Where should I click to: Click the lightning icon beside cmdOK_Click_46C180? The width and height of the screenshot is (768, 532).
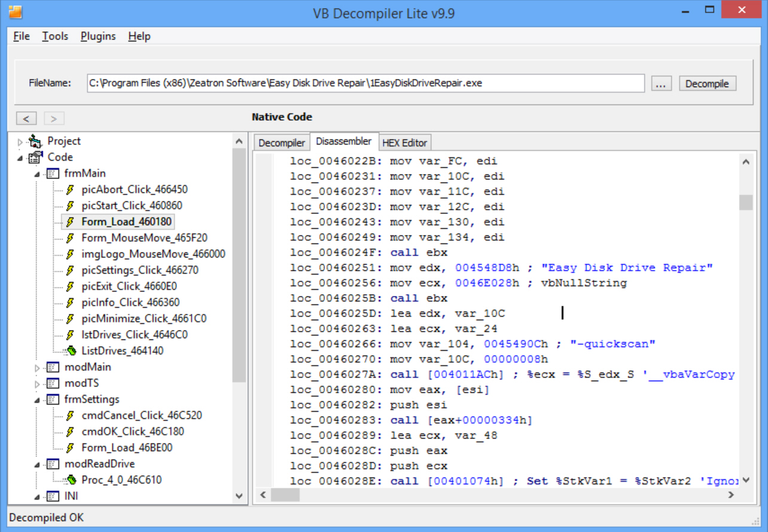click(x=70, y=432)
